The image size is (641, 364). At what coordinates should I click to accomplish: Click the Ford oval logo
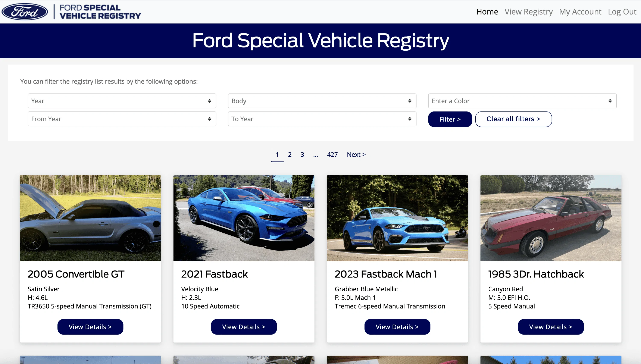click(25, 12)
